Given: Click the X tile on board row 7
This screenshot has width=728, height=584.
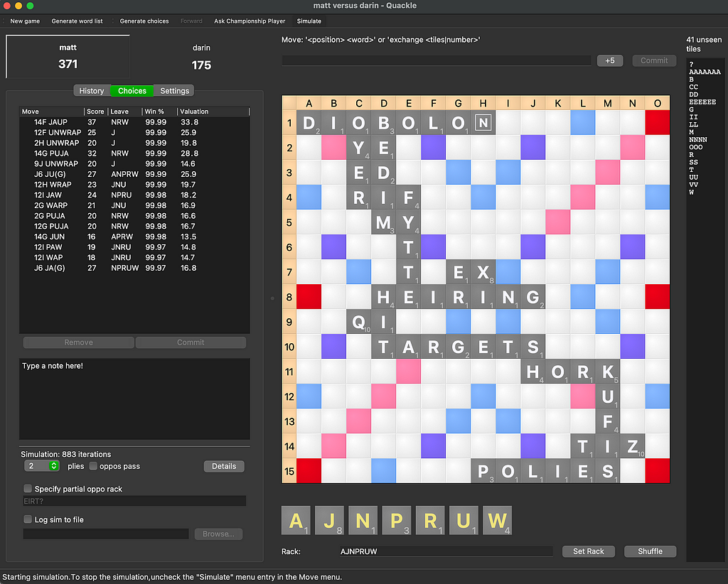Looking at the screenshot, I should pyautogui.click(x=483, y=272).
